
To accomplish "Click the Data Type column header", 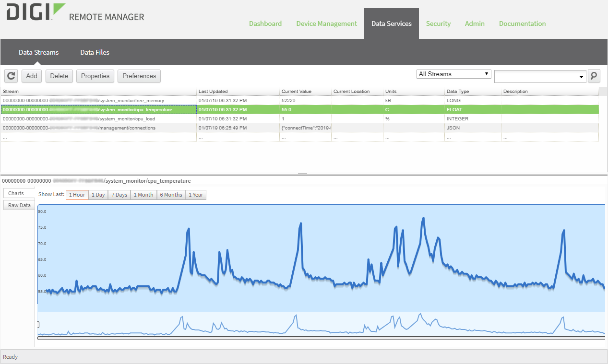I will coord(473,91).
